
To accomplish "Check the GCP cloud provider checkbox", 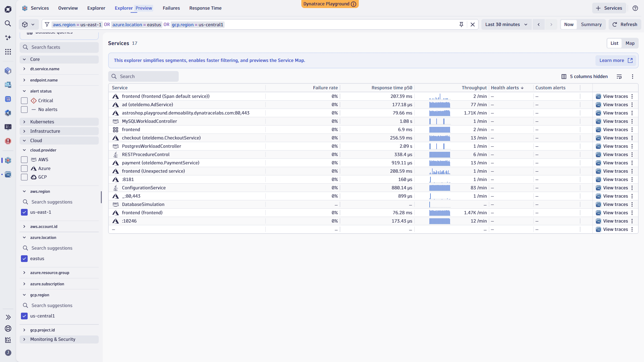I will tap(24, 177).
